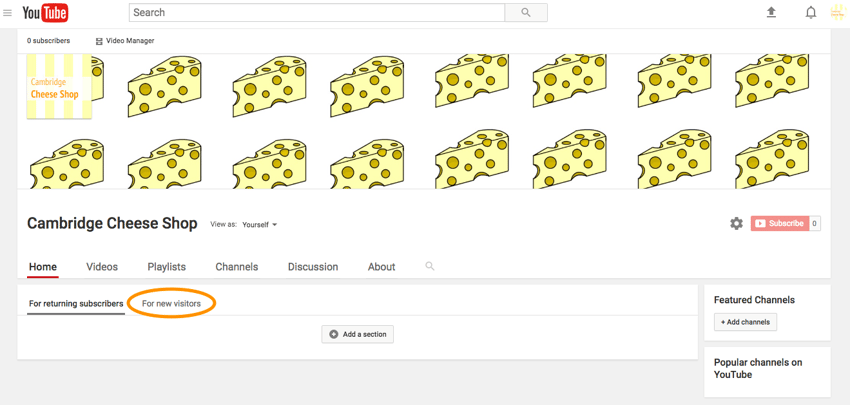The width and height of the screenshot is (850, 405).
Task: Select For new visitors tab
Action: (x=171, y=304)
